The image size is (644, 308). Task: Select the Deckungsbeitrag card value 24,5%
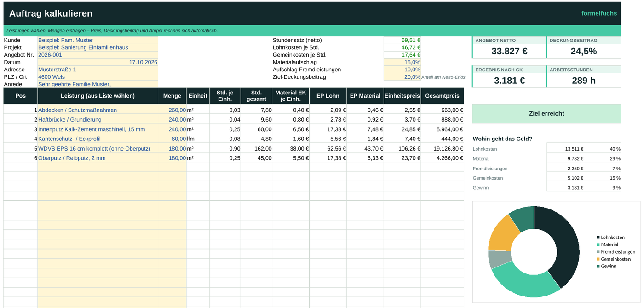pyautogui.click(x=584, y=52)
